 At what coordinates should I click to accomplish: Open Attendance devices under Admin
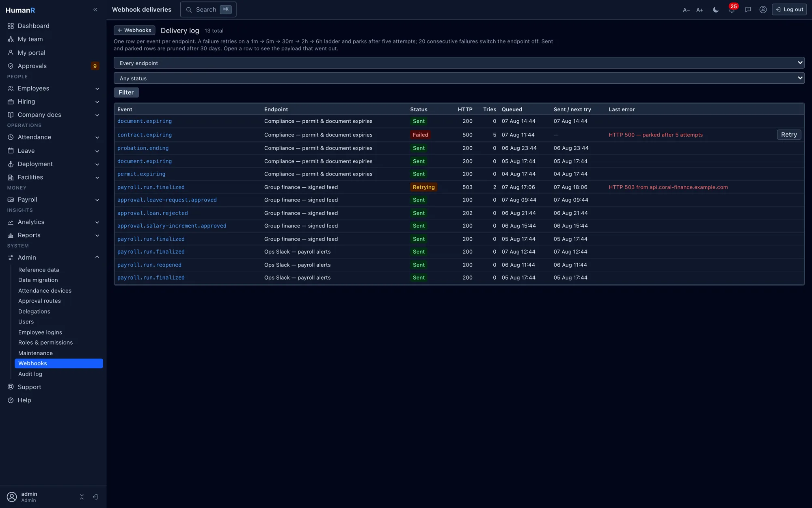pyautogui.click(x=59, y=291)
